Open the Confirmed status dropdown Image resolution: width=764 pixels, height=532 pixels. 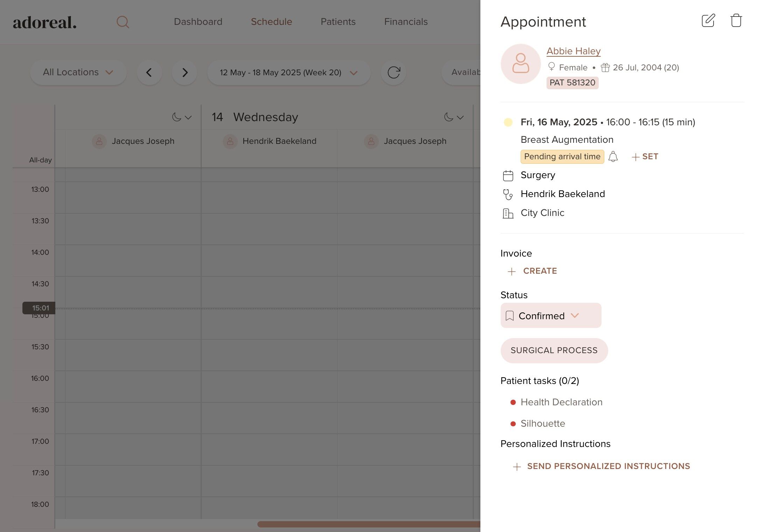pos(551,316)
